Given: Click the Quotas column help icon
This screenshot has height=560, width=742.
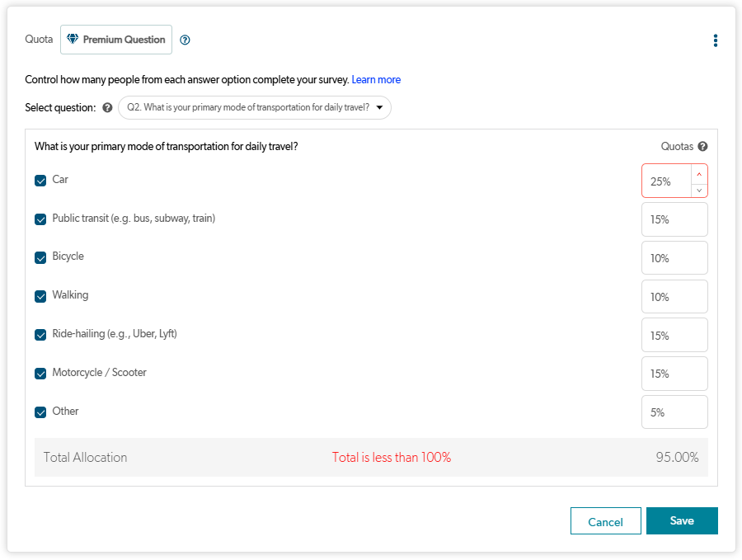Looking at the screenshot, I should (x=702, y=147).
